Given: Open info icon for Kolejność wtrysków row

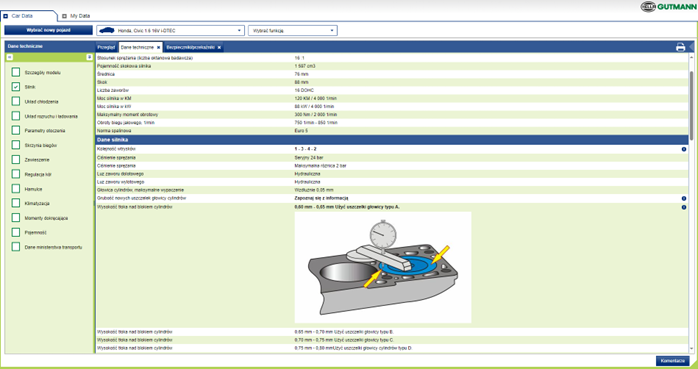Looking at the screenshot, I should (x=684, y=149).
